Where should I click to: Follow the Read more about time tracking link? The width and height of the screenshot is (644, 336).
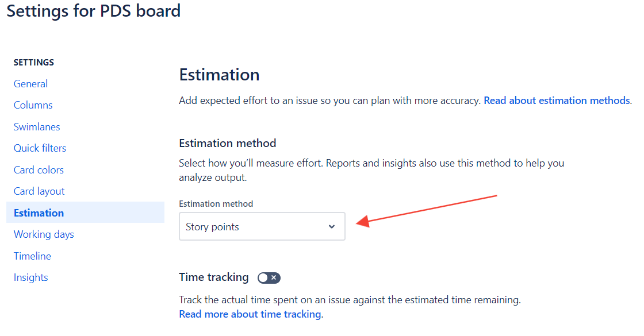(x=250, y=314)
